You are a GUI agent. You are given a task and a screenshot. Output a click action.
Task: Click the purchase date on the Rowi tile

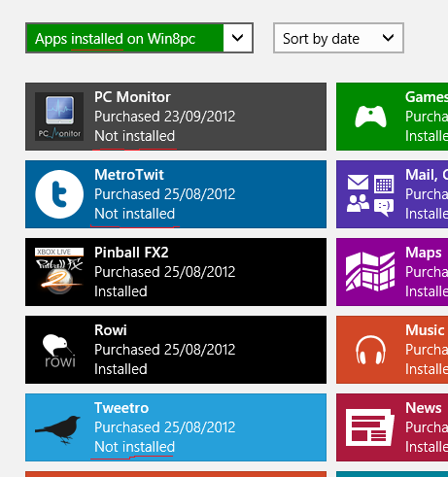[x=164, y=350]
